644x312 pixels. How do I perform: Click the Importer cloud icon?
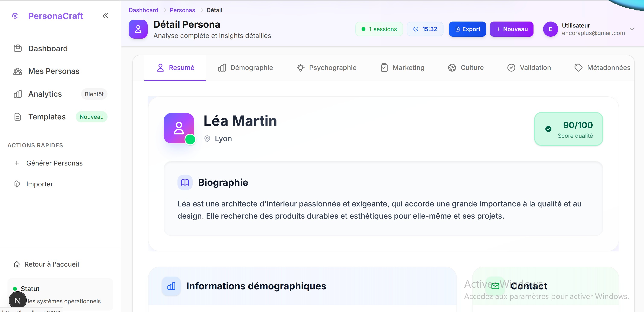coord(17,184)
